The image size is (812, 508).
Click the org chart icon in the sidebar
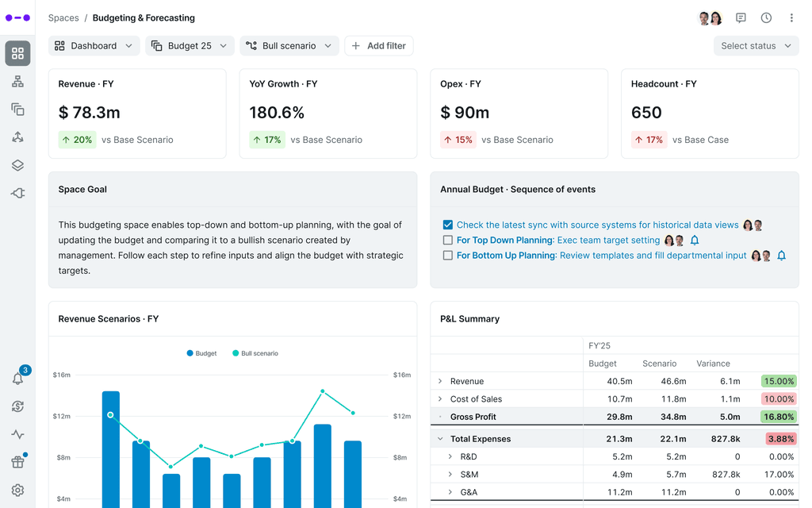pyautogui.click(x=17, y=81)
